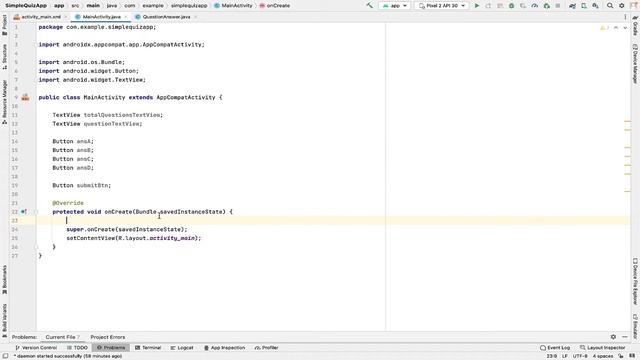Open the editor tabs three-dot menu
Screen dimensions: 640x360
coord(625,17)
